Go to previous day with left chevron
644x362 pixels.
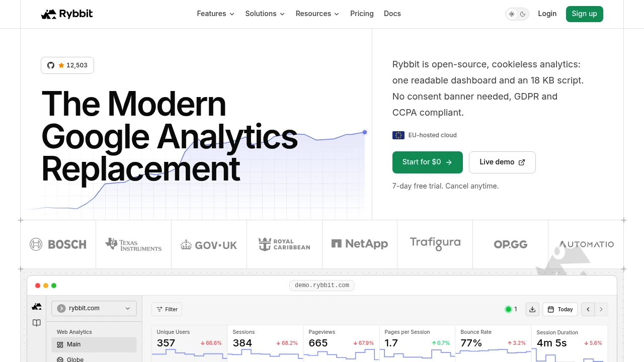pos(588,309)
